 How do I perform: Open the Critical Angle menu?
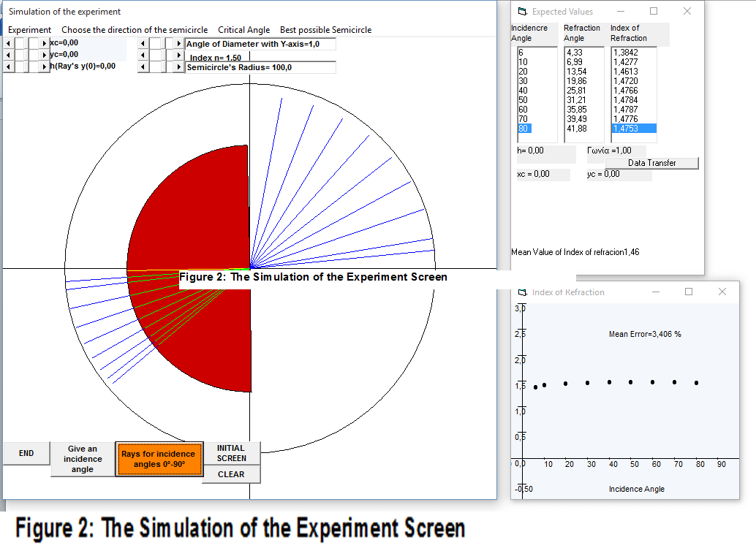(x=244, y=30)
